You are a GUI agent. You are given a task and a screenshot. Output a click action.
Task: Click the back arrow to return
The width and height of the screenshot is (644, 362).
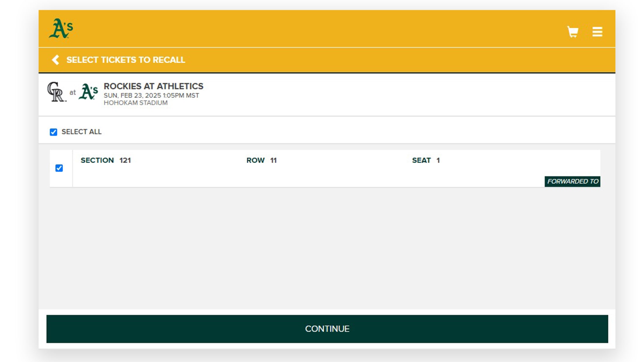click(55, 60)
